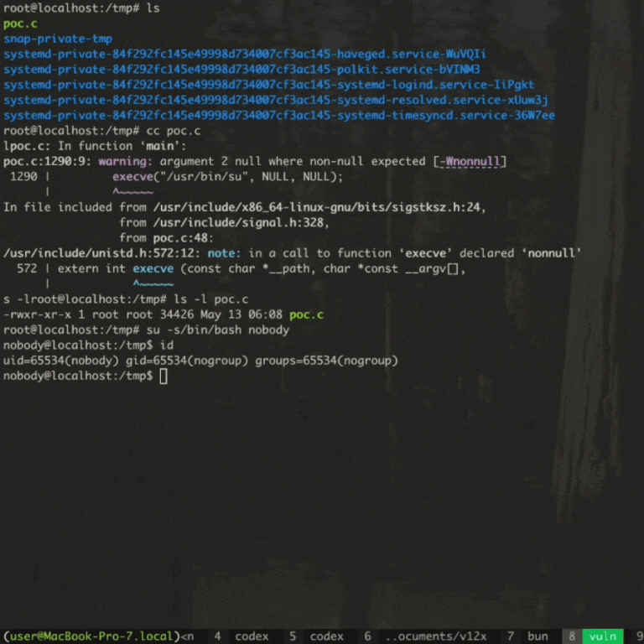Click the systemd-timesyncd.service directory entry
644x644 pixels.
279,116
